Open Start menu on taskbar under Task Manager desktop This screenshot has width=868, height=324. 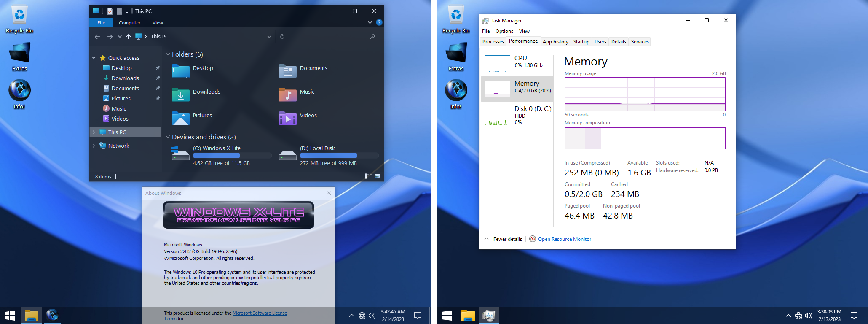click(447, 315)
